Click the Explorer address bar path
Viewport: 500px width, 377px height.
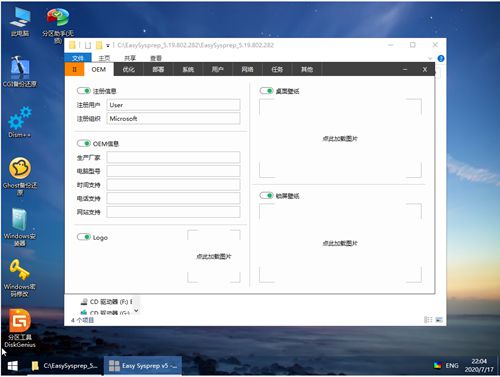point(196,45)
